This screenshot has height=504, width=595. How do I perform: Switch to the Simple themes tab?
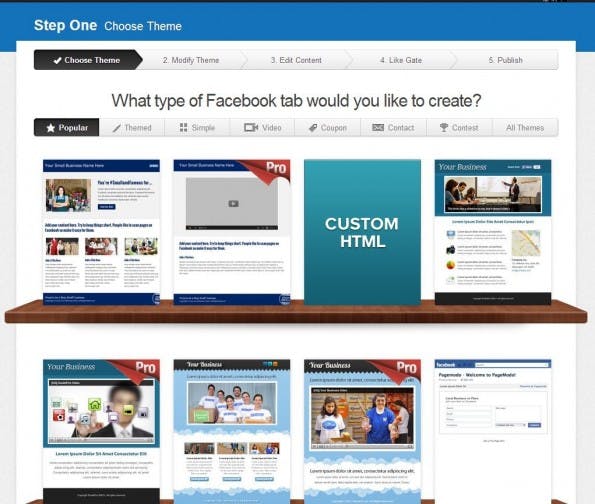tap(197, 128)
